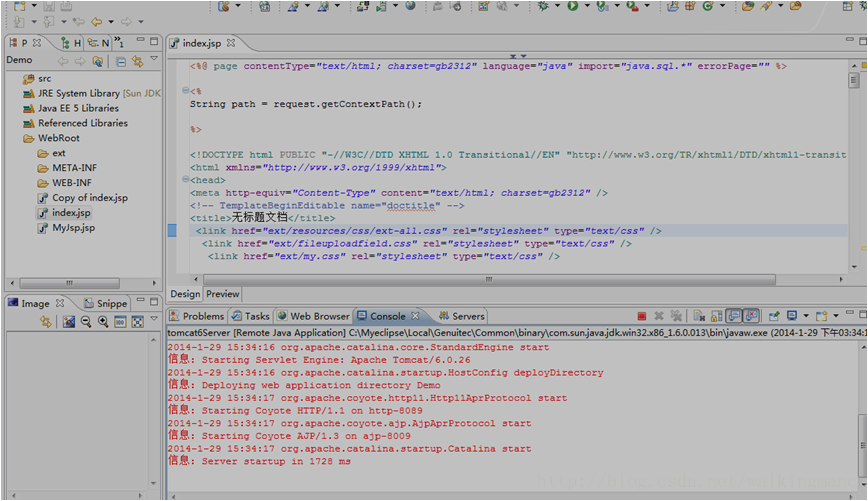This screenshot has height=501, width=868.
Task: Switch to Preview editor mode
Action: click(x=222, y=294)
